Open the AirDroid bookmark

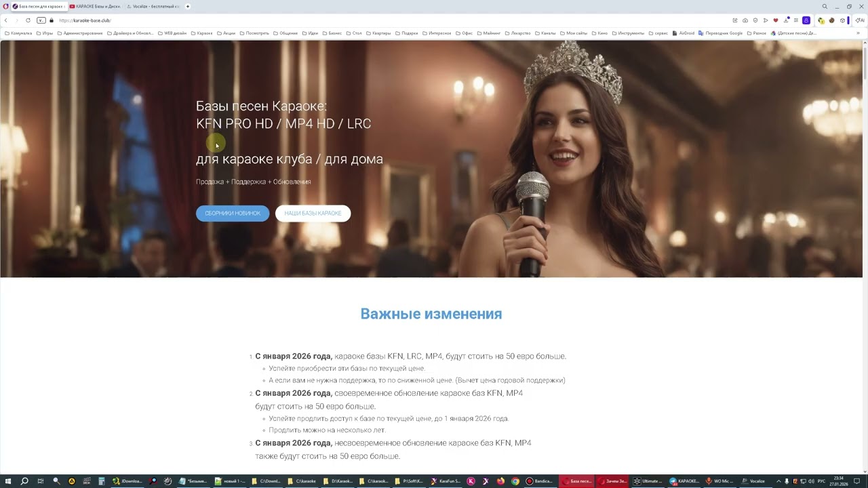(684, 33)
